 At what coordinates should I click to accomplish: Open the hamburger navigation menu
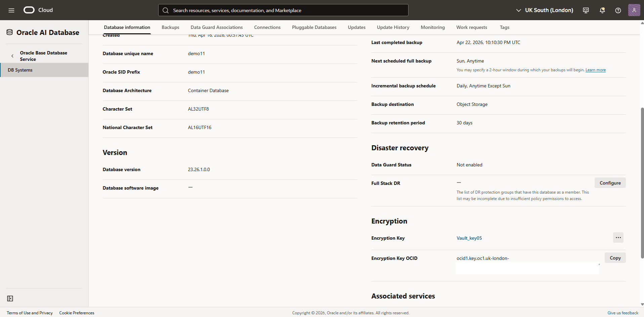[x=11, y=10]
